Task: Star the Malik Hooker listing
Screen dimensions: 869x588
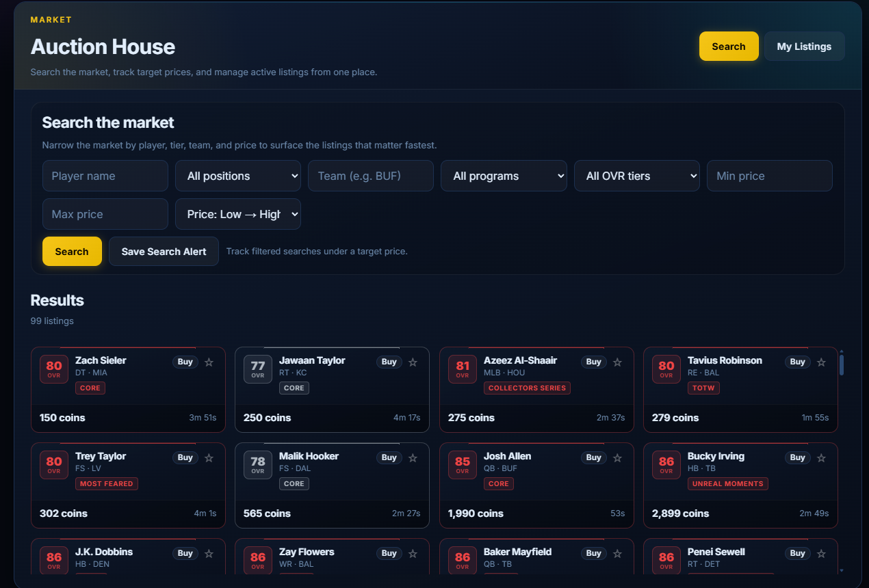Action: [413, 458]
